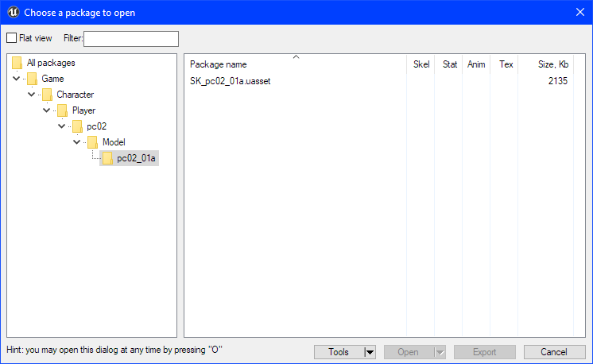The width and height of the screenshot is (593, 364).
Task: Select the All packages tree label
Action: pos(51,63)
